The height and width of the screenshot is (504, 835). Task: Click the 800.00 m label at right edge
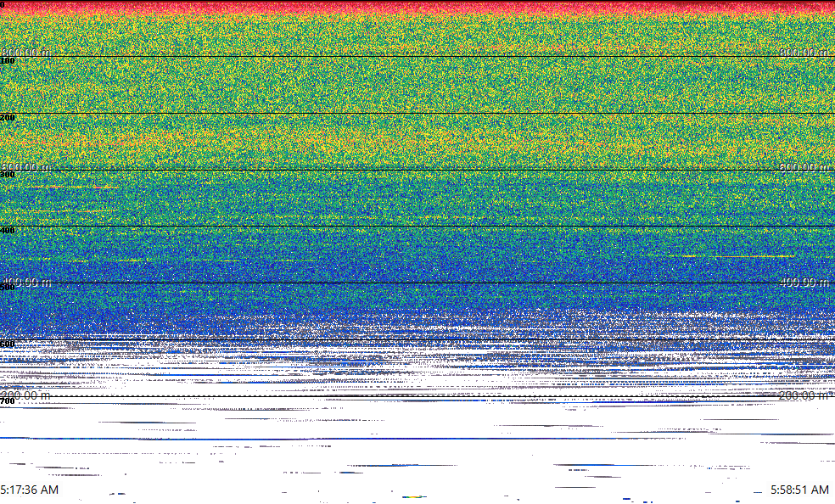click(804, 52)
